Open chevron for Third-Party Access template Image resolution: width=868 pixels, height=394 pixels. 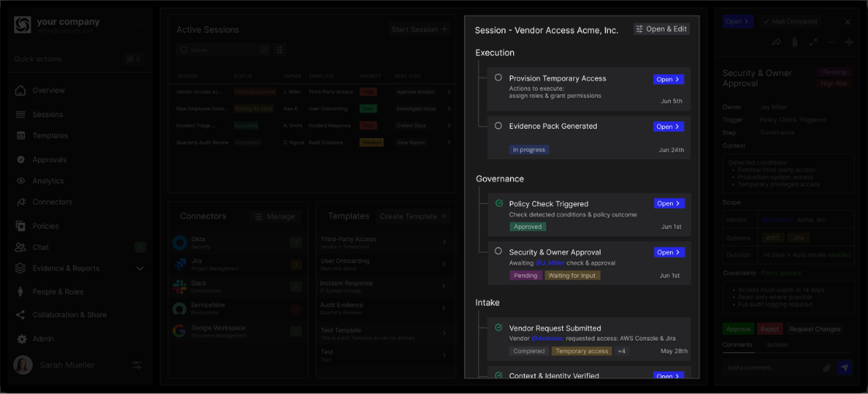444,242
